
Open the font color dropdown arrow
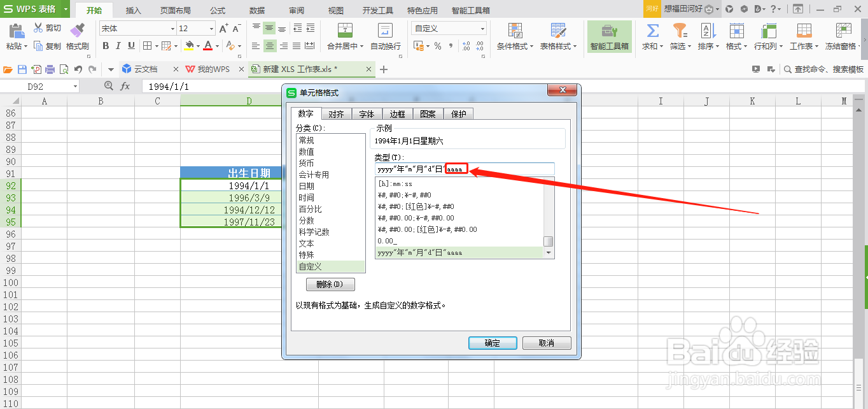tap(217, 46)
